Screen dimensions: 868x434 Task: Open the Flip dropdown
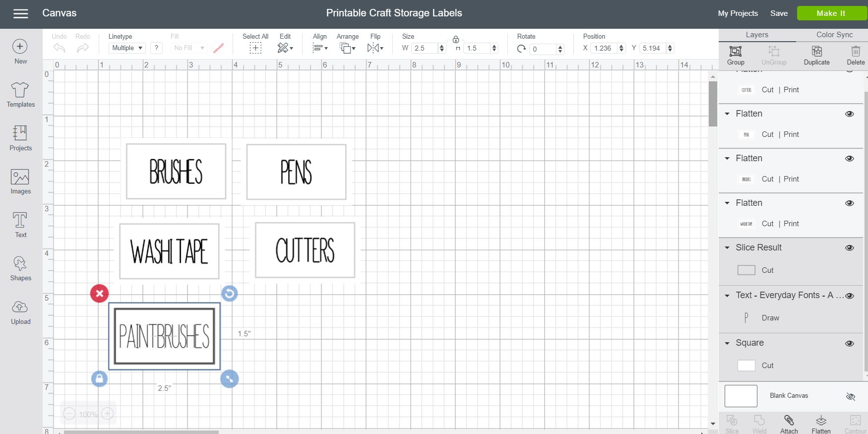click(375, 48)
